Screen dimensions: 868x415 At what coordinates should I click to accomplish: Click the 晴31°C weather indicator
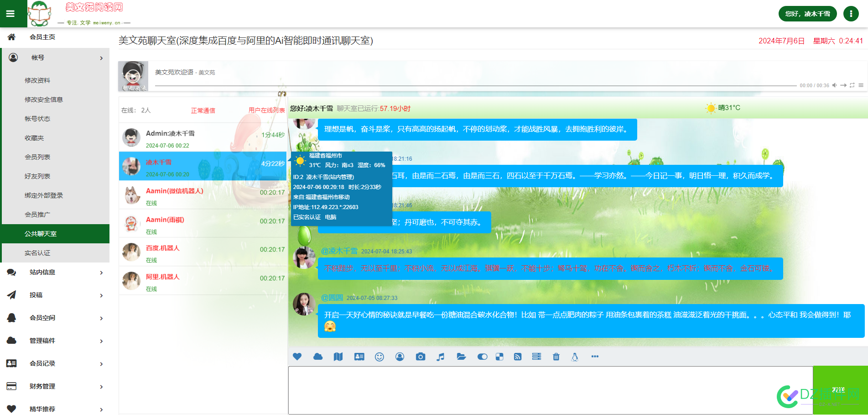point(723,108)
